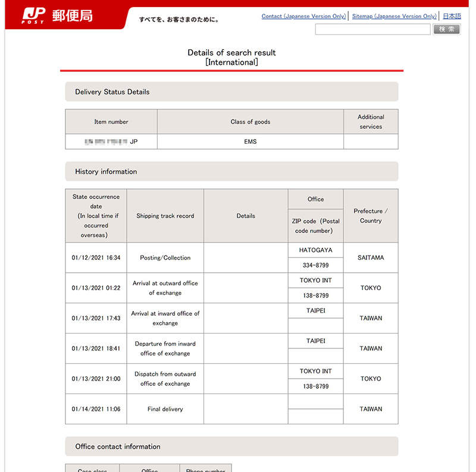
Task: Click ZIP code 334-8799 cell
Action: pos(315,265)
